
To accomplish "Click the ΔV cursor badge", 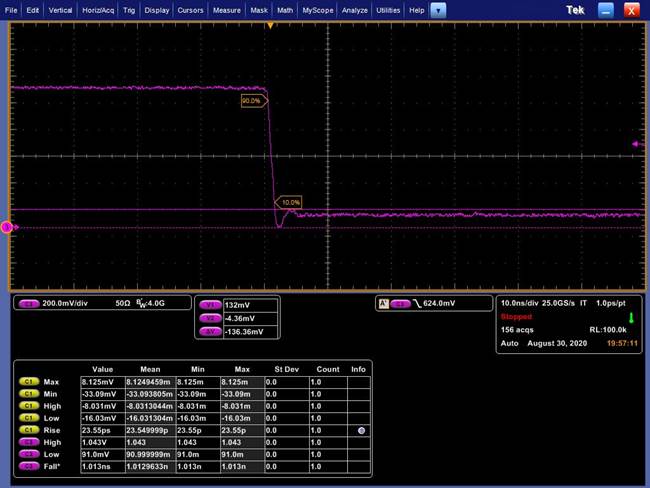I will (x=210, y=332).
